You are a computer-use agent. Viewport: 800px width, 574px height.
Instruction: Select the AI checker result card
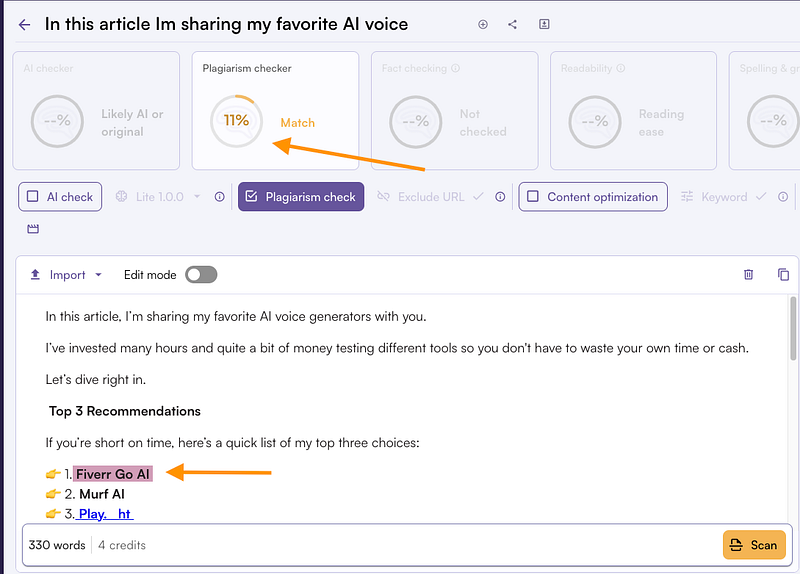click(96, 110)
